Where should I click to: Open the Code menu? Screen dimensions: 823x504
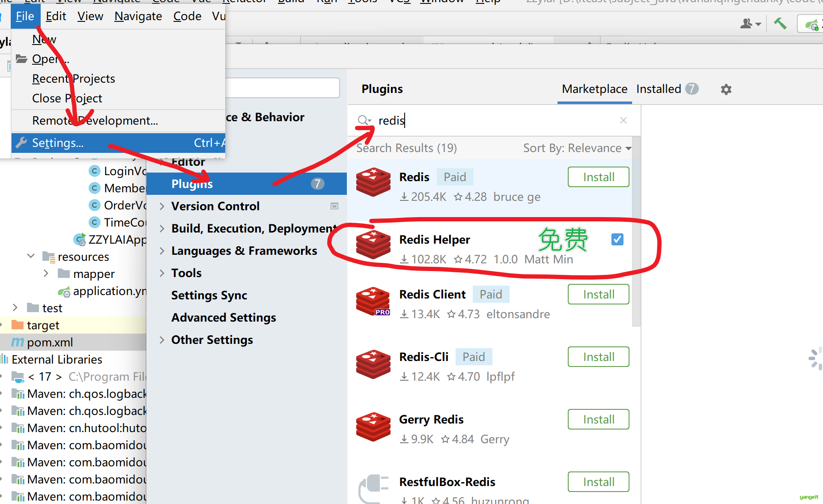pos(187,16)
